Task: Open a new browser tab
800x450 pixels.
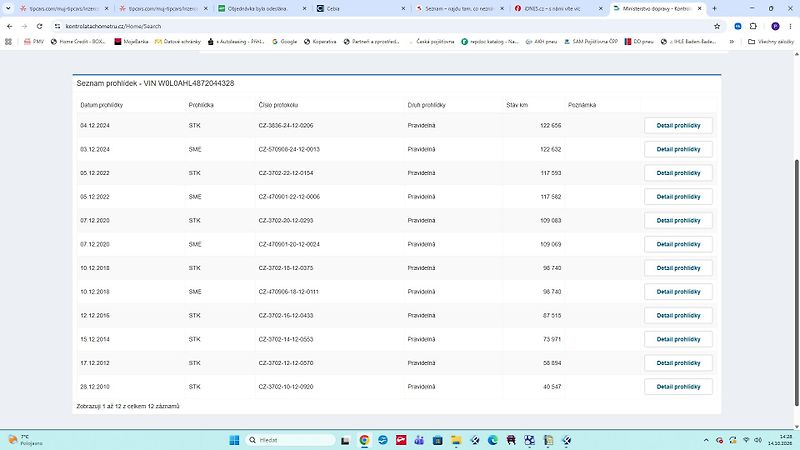Action: pos(714,9)
